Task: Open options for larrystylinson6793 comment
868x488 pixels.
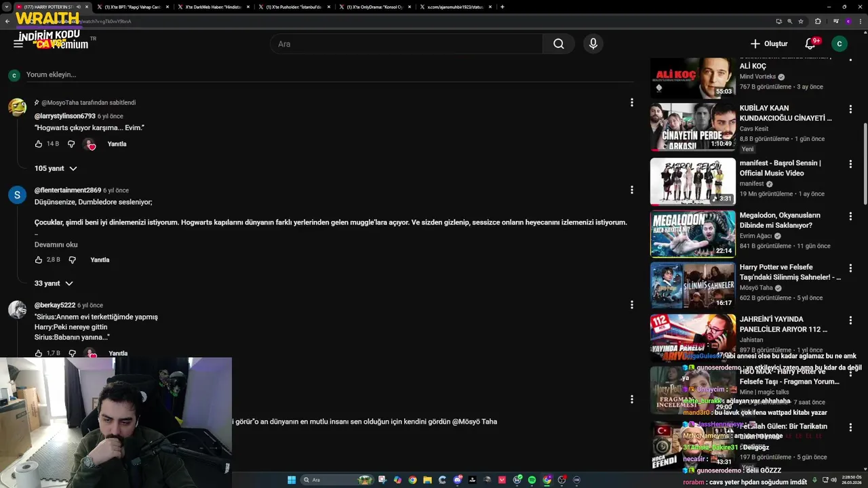Action: [x=631, y=102]
